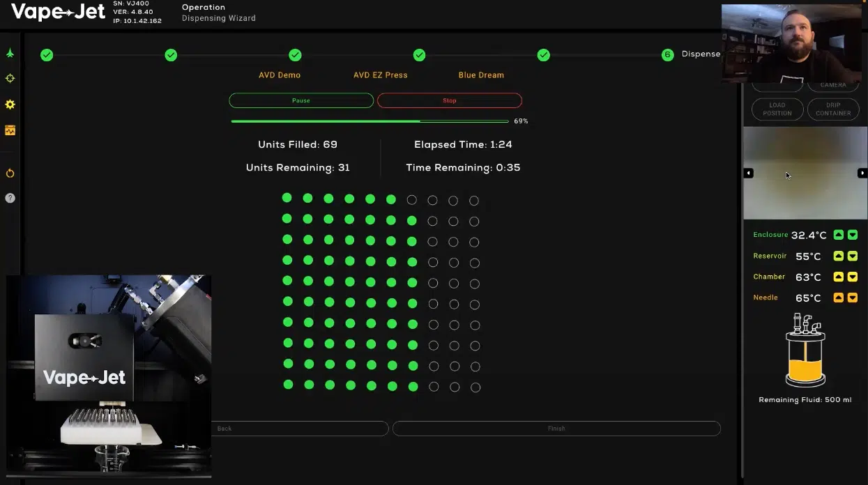This screenshot has height=485, width=868.
Task: Select the AVD EZ Press step label
Action: pyautogui.click(x=381, y=75)
